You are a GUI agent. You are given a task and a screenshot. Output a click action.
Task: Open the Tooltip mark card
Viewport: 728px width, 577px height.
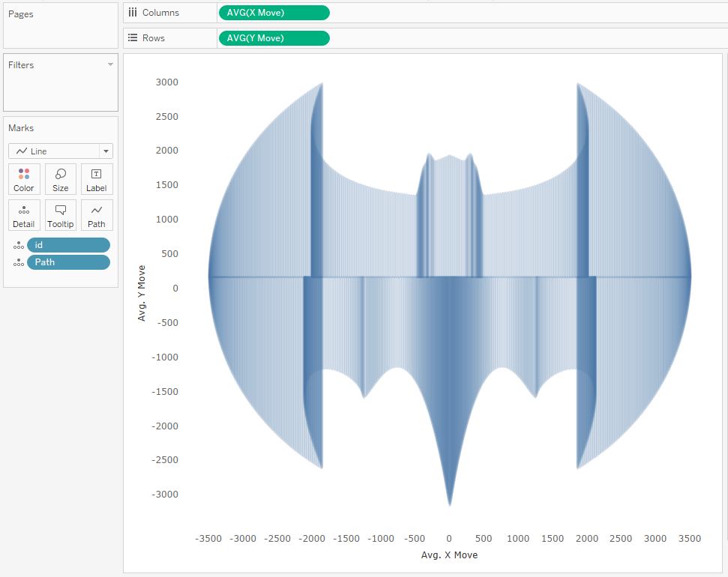(61, 215)
